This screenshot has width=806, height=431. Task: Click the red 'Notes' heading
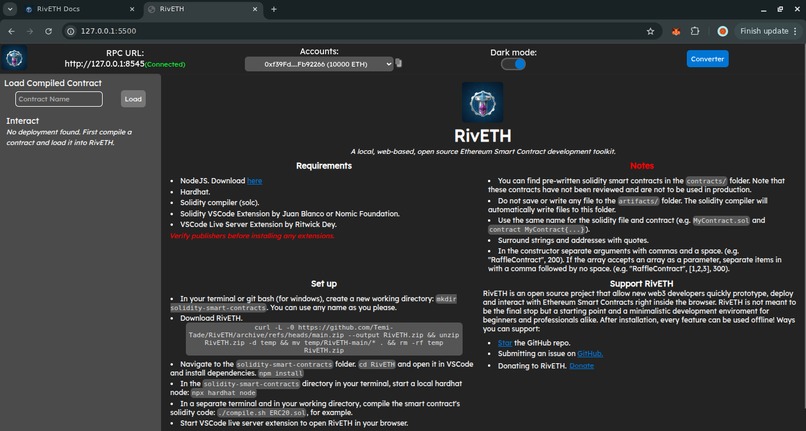[642, 166]
